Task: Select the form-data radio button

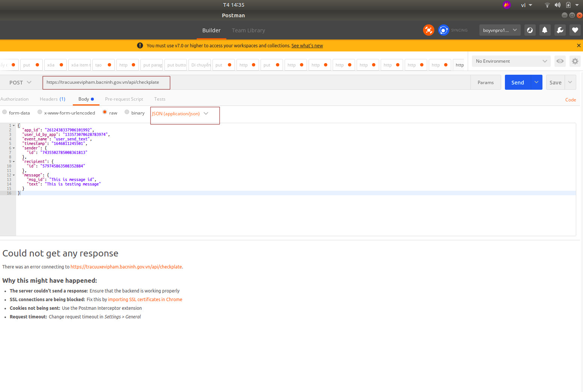Action: [x=4, y=112]
